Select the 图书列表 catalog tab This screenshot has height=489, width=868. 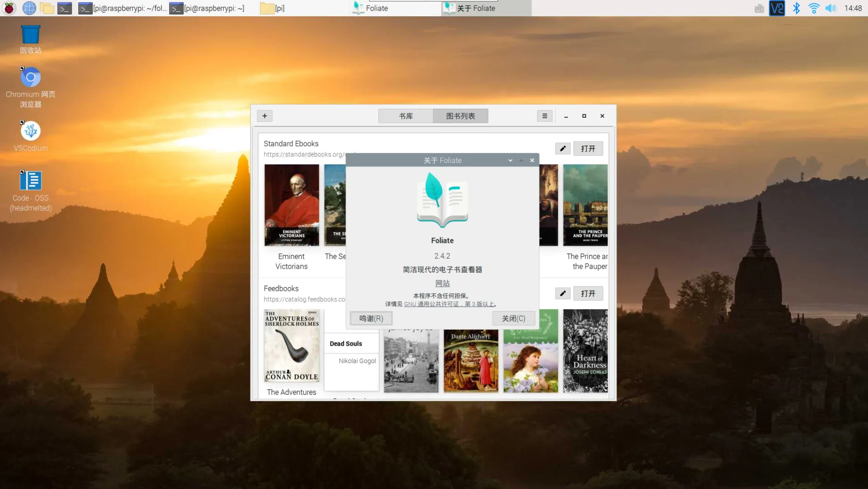(460, 116)
